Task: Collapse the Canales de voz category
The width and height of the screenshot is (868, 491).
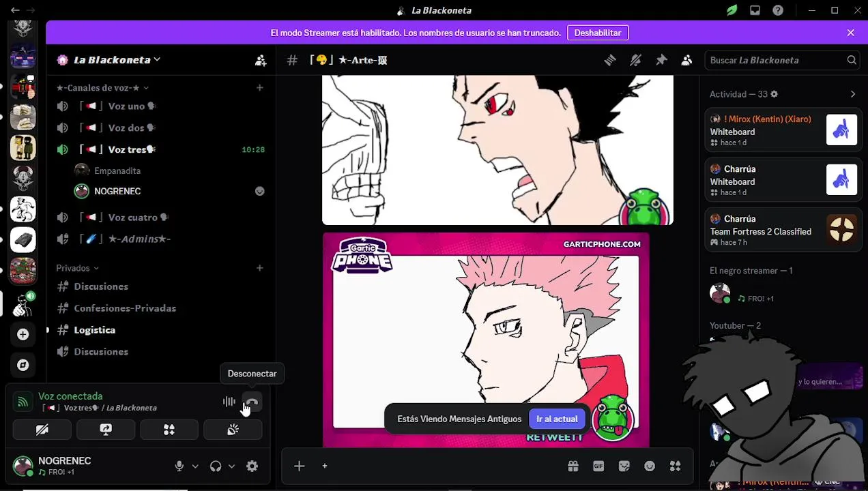Action: 102,88
